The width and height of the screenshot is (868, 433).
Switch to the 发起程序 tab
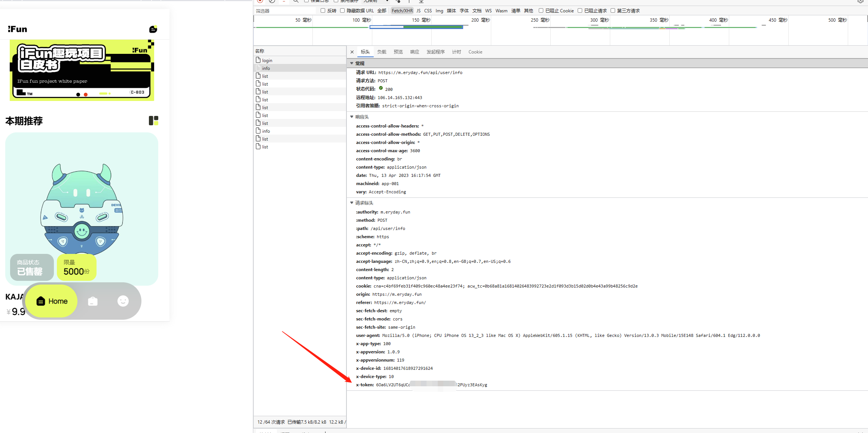(x=435, y=52)
